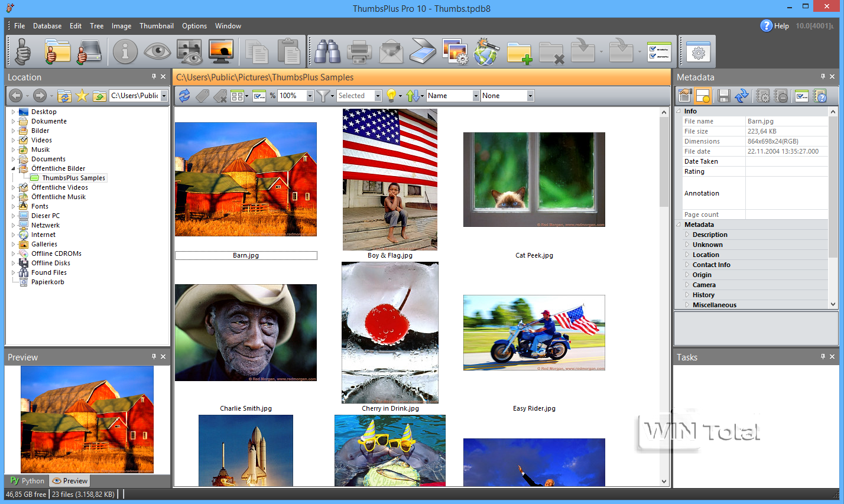Switch to the Python tab
Viewport: 844px width, 504px height.
click(27, 481)
